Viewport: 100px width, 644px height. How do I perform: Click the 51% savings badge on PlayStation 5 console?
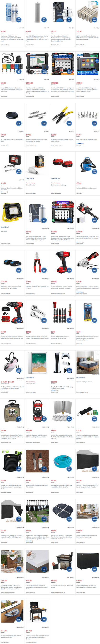point(69,370)
